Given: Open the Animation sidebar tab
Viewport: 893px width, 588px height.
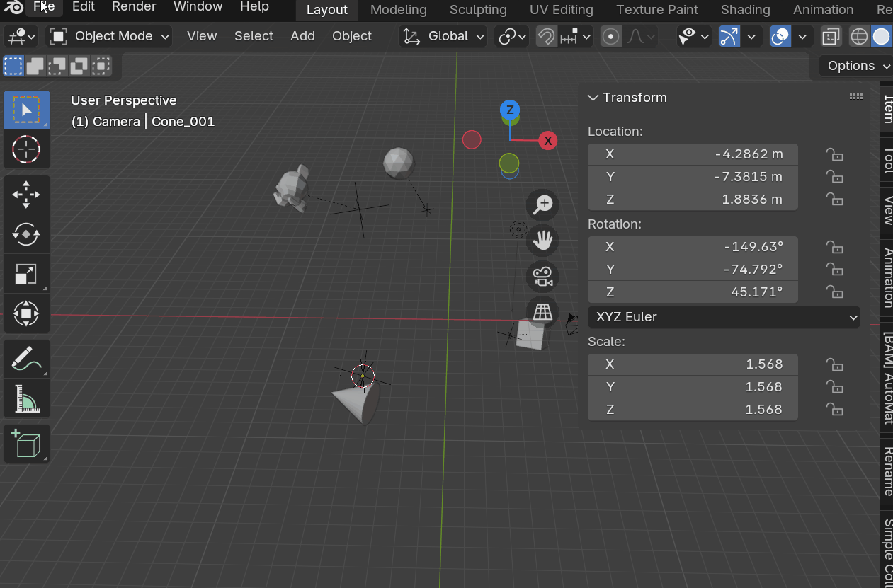Looking at the screenshot, I should coord(887,277).
